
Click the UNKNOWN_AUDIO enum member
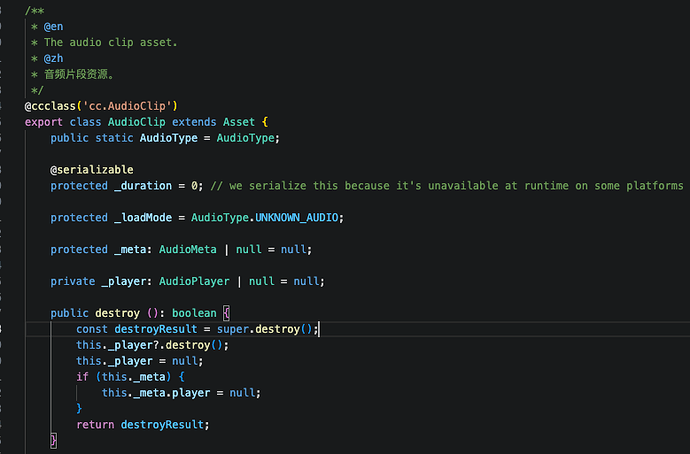tap(299, 217)
